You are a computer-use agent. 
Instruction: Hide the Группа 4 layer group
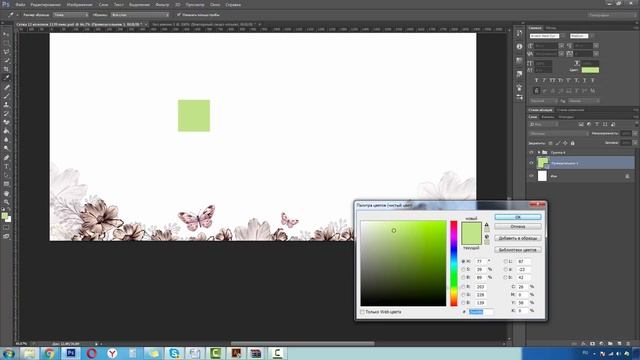[x=531, y=152]
